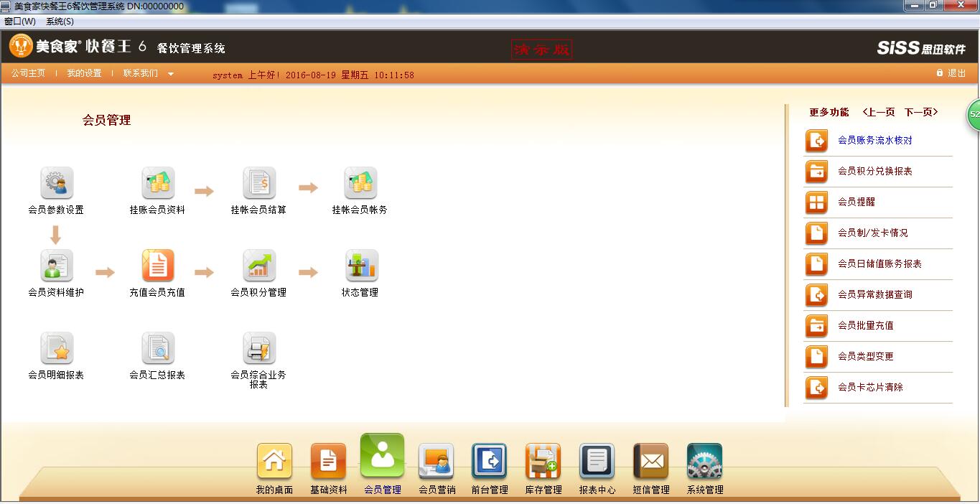Click the 会员提醒 grid icon
980x504 pixels.
pos(817,202)
